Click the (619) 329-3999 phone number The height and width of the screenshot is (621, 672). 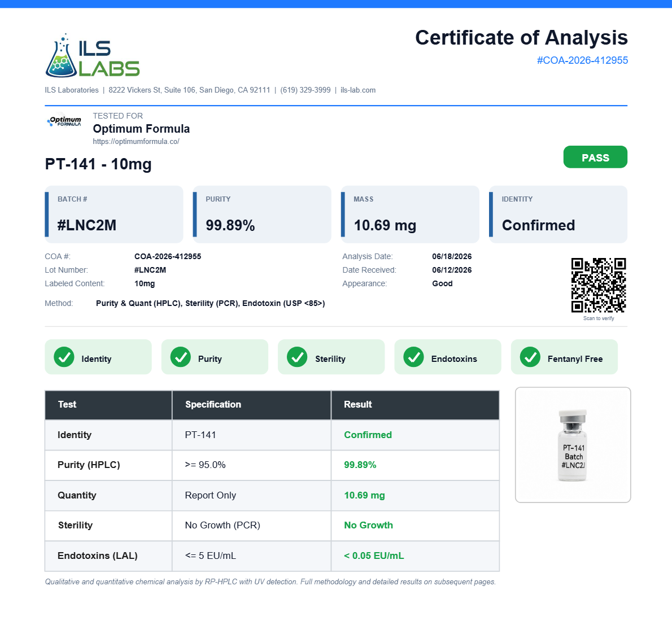(306, 90)
